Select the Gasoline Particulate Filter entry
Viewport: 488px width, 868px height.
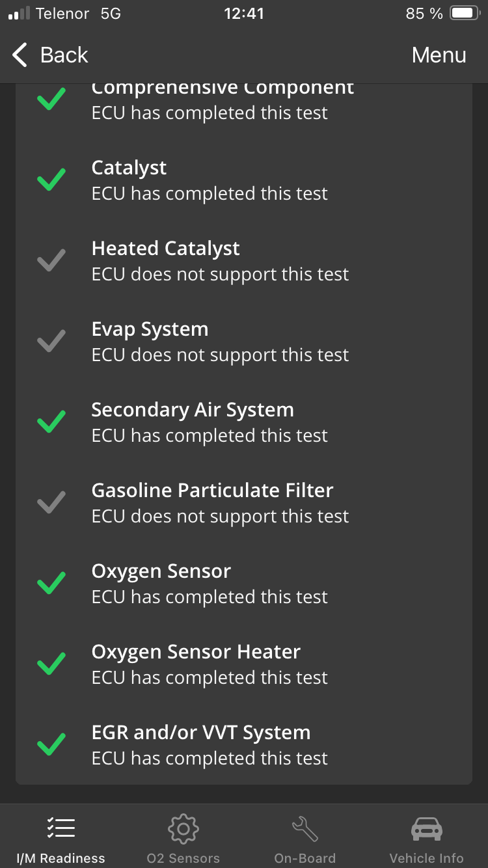243,502
